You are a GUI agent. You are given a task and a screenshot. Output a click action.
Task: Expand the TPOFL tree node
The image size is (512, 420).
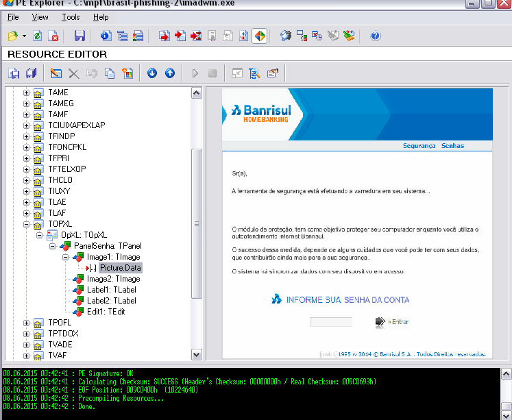click(27, 323)
